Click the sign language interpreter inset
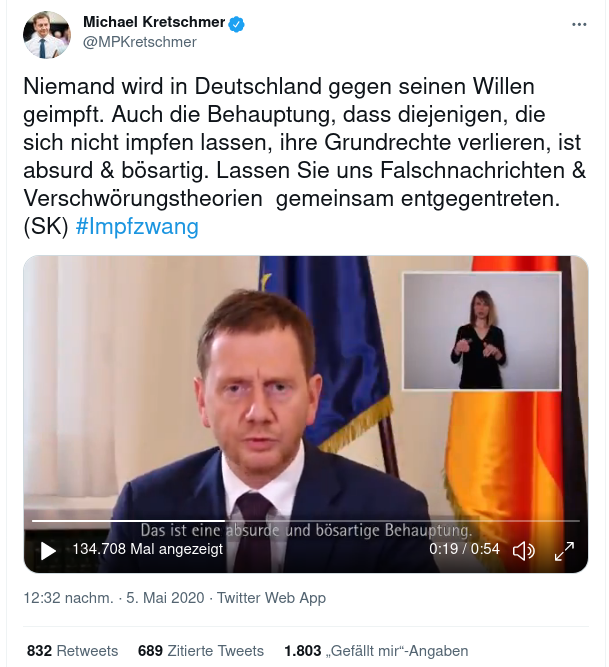Viewport: 609px width, 667px height. coord(482,331)
